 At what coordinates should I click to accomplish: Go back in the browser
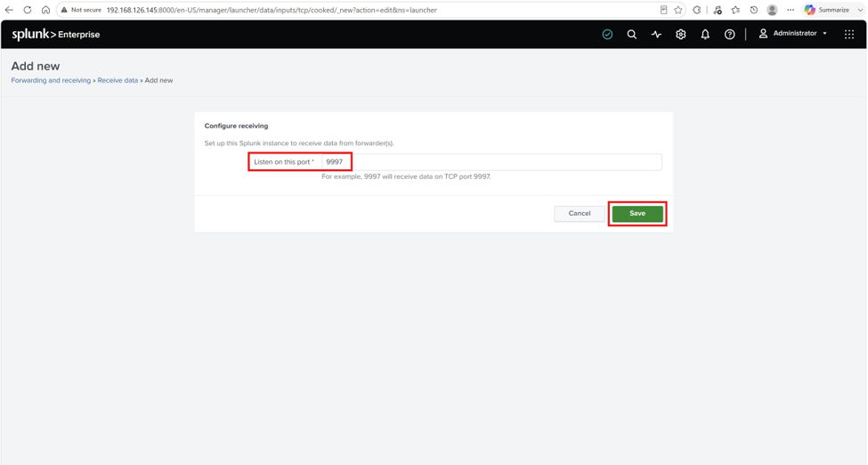tap(9, 10)
